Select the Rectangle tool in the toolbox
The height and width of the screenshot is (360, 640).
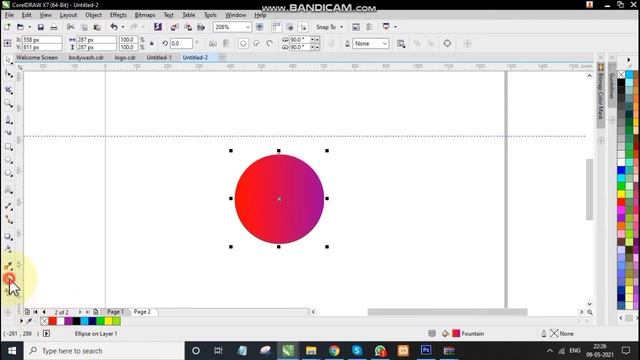[8, 147]
